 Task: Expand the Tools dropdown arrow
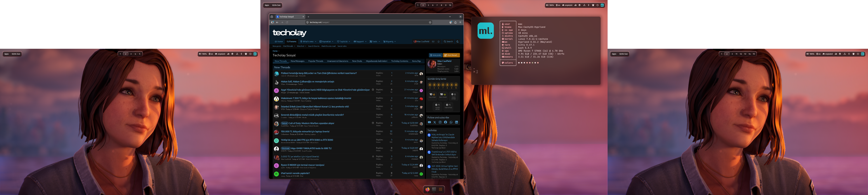click(379, 42)
